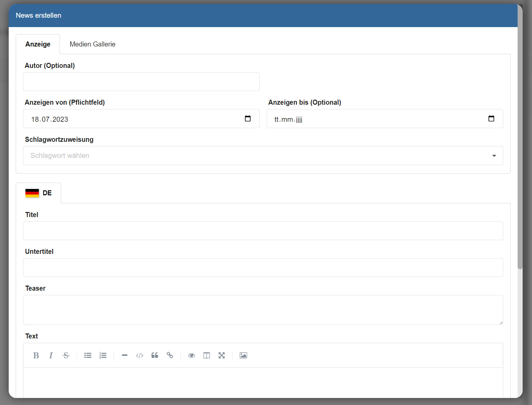Toggle side-by-side editor view
The height and width of the screenshot is (405, 532).
(206, 356)
